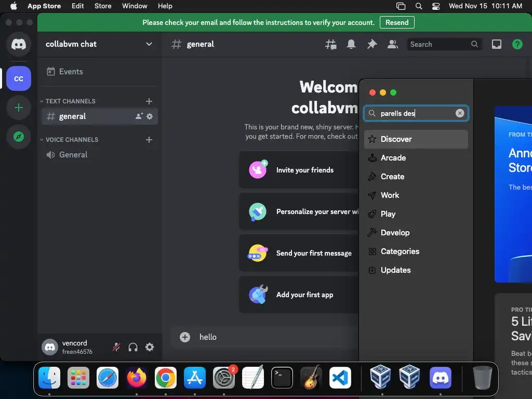The image size is (532, 399).
Task: Launch Firefox from the Dock
Action: pyautogui.click(x=137, y=378)
